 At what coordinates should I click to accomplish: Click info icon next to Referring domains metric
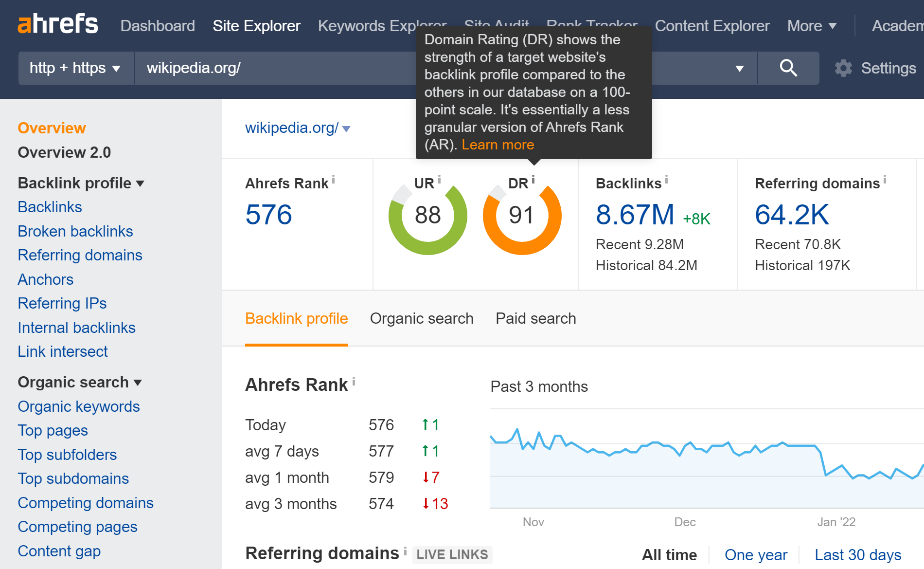(885, 180)
